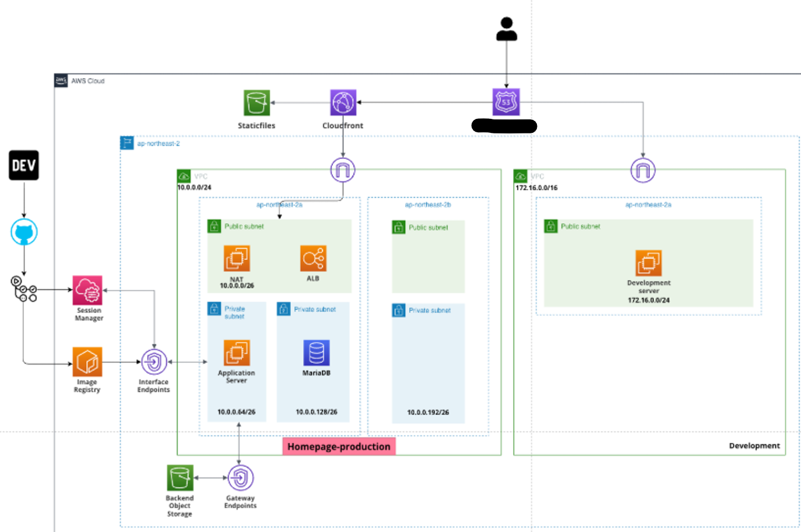Viewport: 801px width, 532px height.
Task: Select the GitHub Actions workflow icon
Action: click(24, 289)
